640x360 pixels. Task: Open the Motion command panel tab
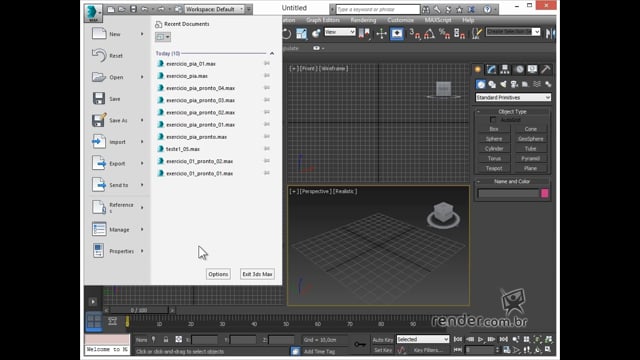coord(519,69)
